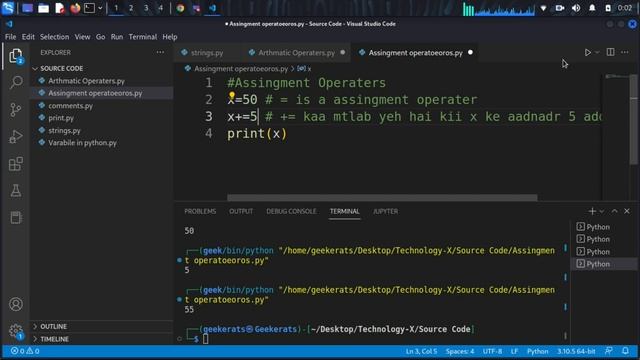The width and height of the screenshot is (640, 360).
Task: Open the Testing flask view
Action: (16, 191)
